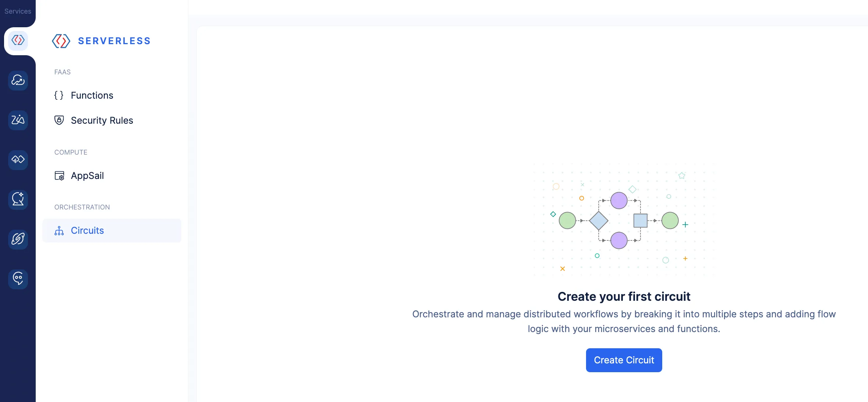Click the Serverless logo beside the title

61,41
